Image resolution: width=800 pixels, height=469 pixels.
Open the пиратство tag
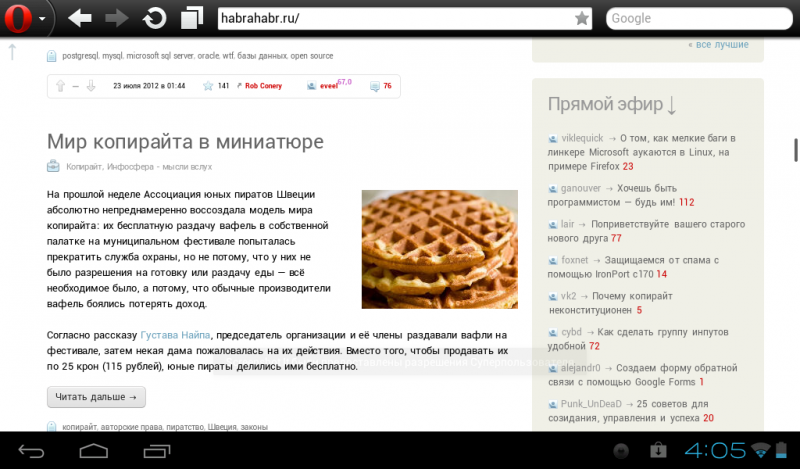pyautogui.click(x=184, y=427)
